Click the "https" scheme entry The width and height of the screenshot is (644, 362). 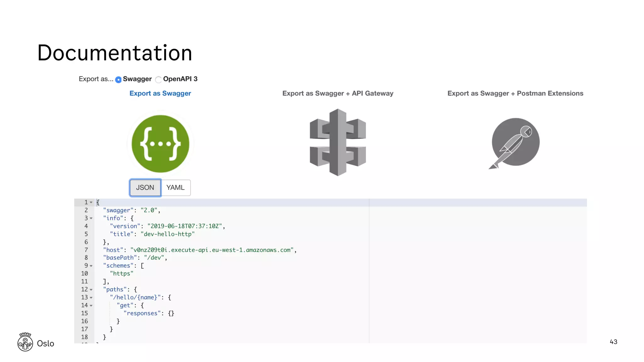coord(122,274)
